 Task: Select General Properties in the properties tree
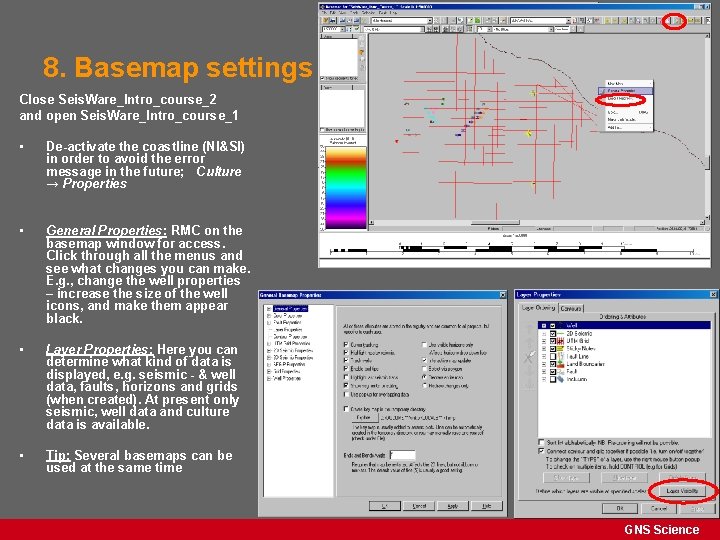point(290,309)
